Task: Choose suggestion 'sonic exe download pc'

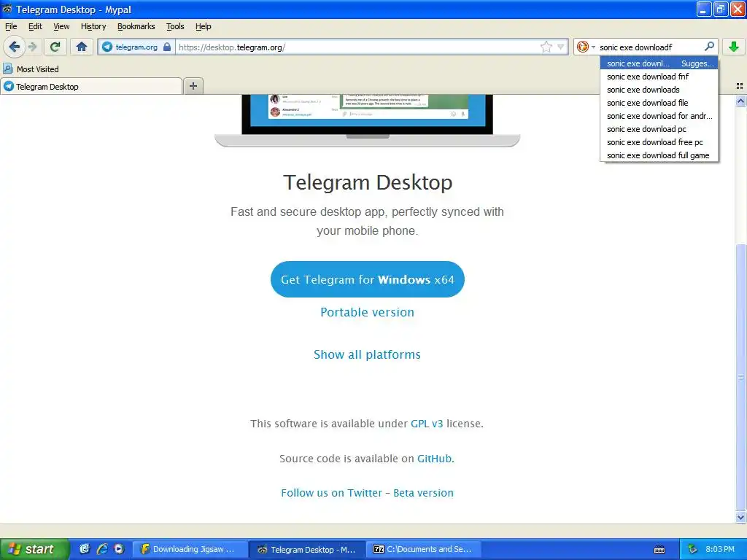Action: (x=659, y=129)
